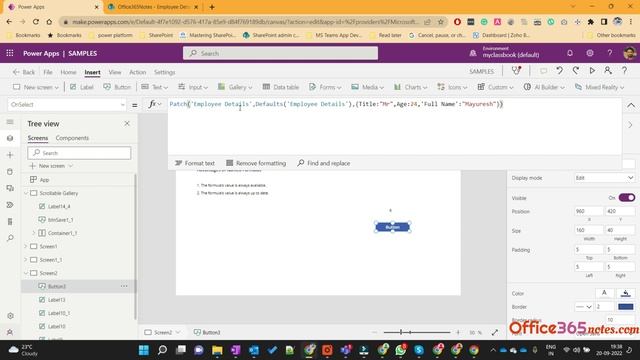Redo the last change
This screenshot has width=640, height=360.
(576, 71)
